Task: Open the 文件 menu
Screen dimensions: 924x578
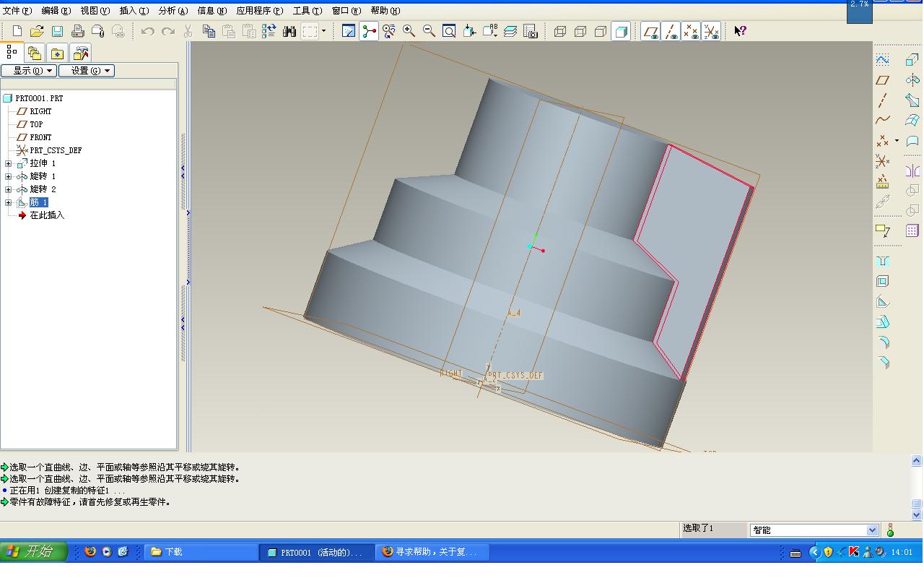Action: click(17, 11)
